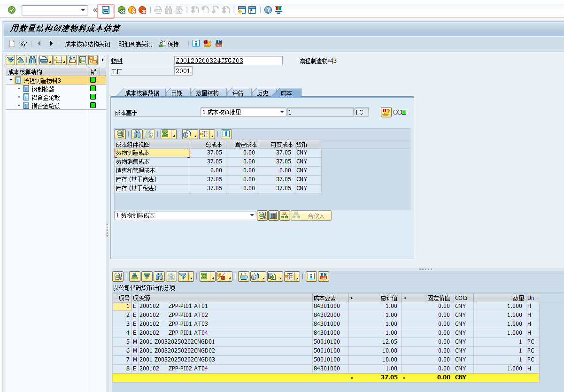Open the command field dropdown arrow
Screen dimensions: 564x392
pyautogui.click(x=84, y=10)
